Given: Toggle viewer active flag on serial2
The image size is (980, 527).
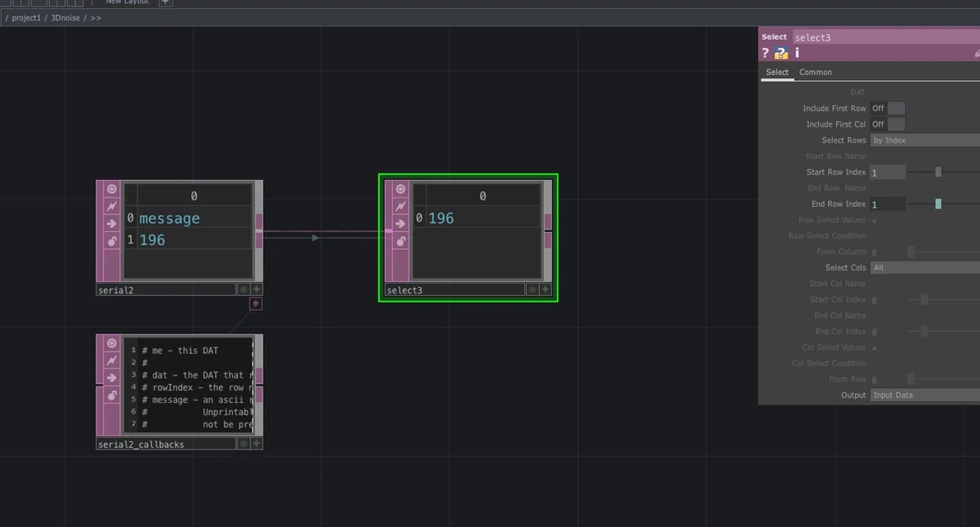Looking at the screenshot, I should point(112,189).
